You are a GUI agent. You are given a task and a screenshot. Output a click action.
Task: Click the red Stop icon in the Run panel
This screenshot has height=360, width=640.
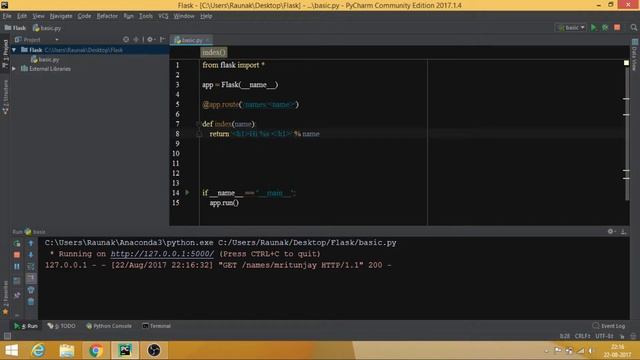[17, 255]
